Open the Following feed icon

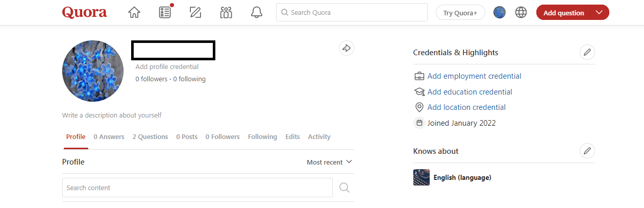point(165,13)
